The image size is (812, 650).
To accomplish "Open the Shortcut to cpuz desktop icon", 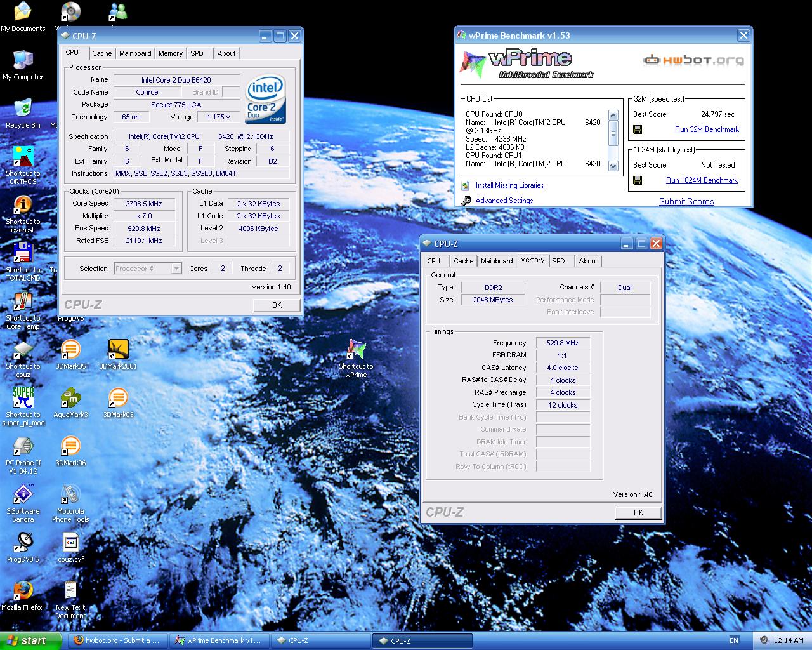I will click(23, 359).
